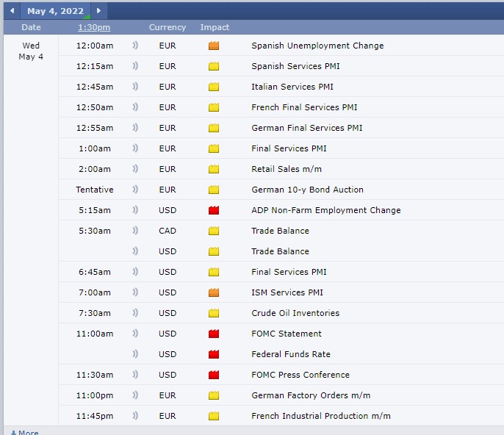This screenshot has height=435, width=504.
Task: Click the alert icon in the FOMC Statement row
Action: pos(135,334)
